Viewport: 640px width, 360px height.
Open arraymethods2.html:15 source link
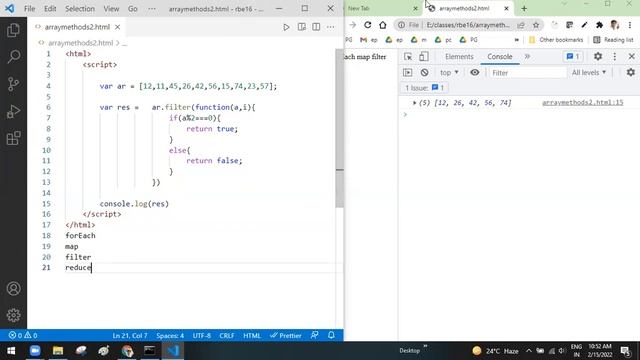point(582,102)
